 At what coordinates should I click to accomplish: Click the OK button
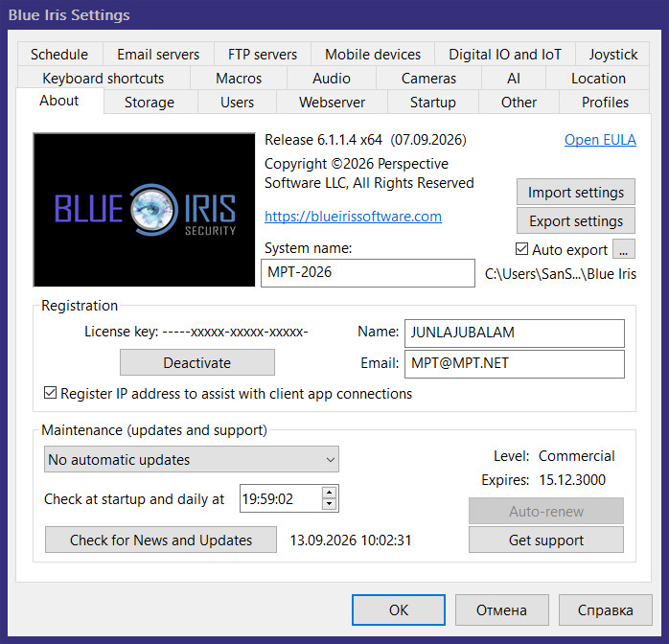399,609
